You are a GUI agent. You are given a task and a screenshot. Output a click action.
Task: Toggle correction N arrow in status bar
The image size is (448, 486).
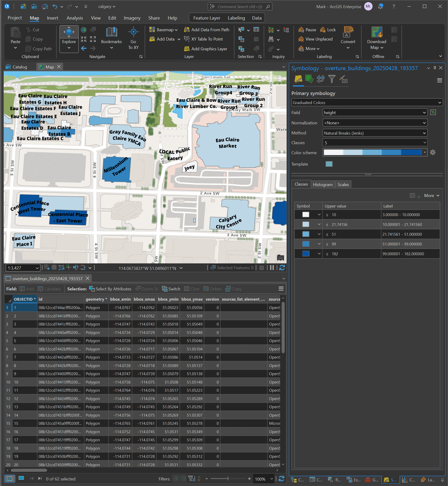(x=76, y=268)
